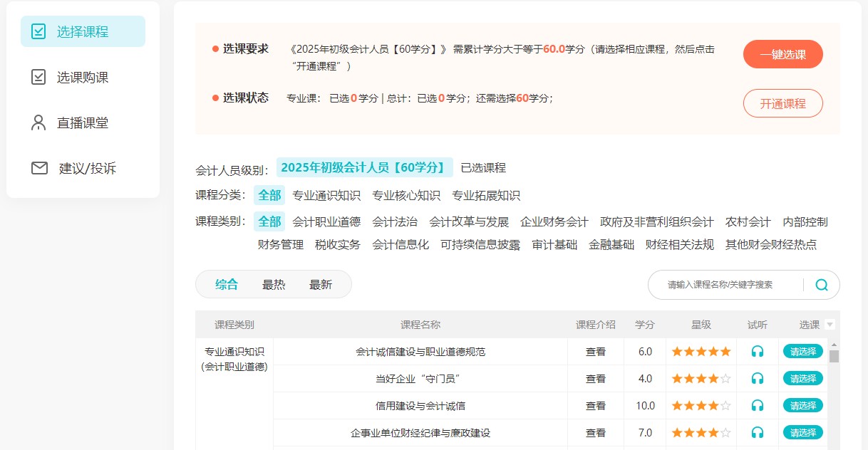868x450 pixels.
Task: Click the magnifier search icon
Action: point(821,284)
